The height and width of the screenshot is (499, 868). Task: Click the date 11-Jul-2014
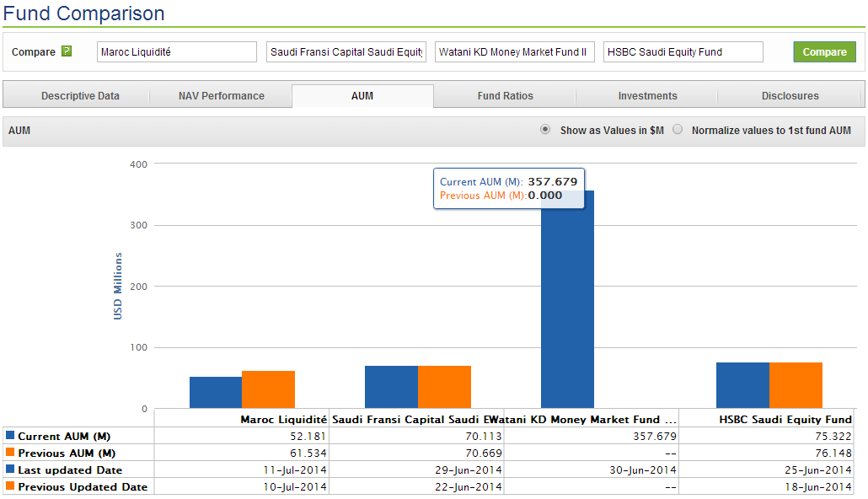[294, 470]
